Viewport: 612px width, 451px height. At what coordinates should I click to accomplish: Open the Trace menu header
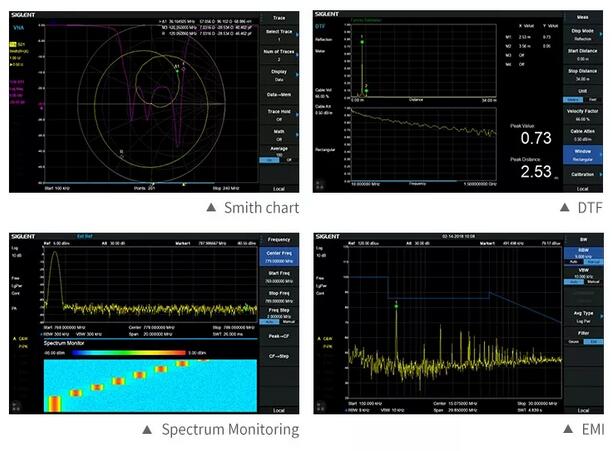pyautogui.click(x=278, y=16)
